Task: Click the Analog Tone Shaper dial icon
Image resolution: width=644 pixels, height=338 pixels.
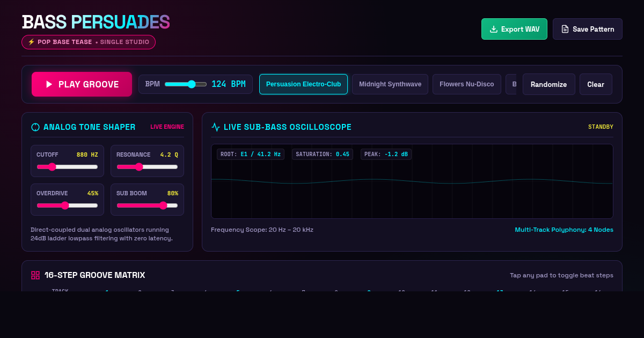Action: point(35,127)
